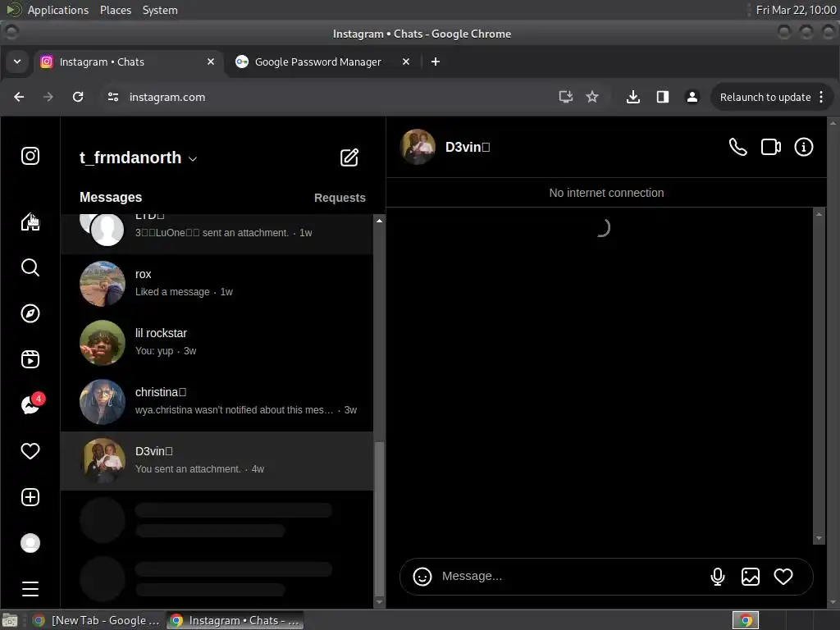Close the Instagram Chats tab
This screenshot has width=840, height=630.
(x=211, y=62)
